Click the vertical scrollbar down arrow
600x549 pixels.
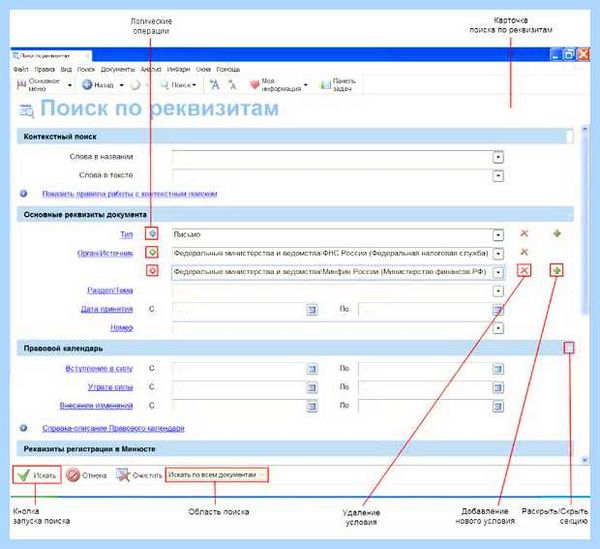point(584,459)
